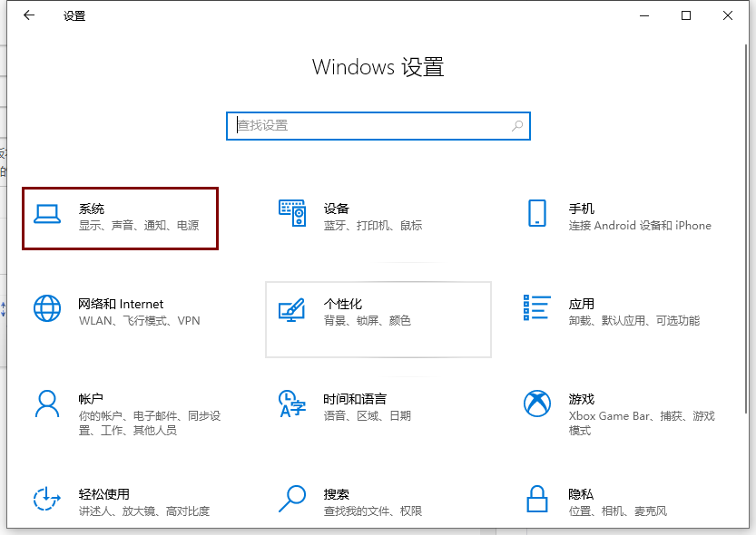Click the System laptop icon
This screenshot has width=756, height=535.
tap(46, 214)
